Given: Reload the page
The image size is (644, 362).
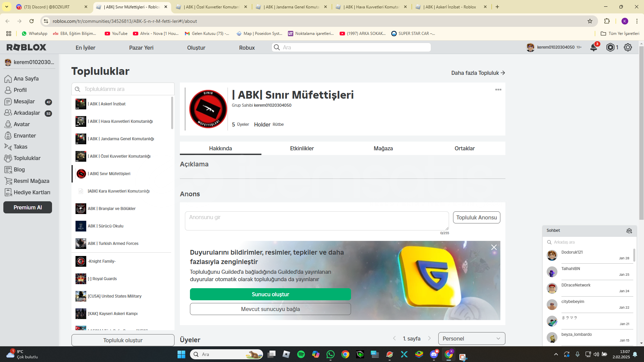Looking at the screenshot, I should [x=32, y=21].
